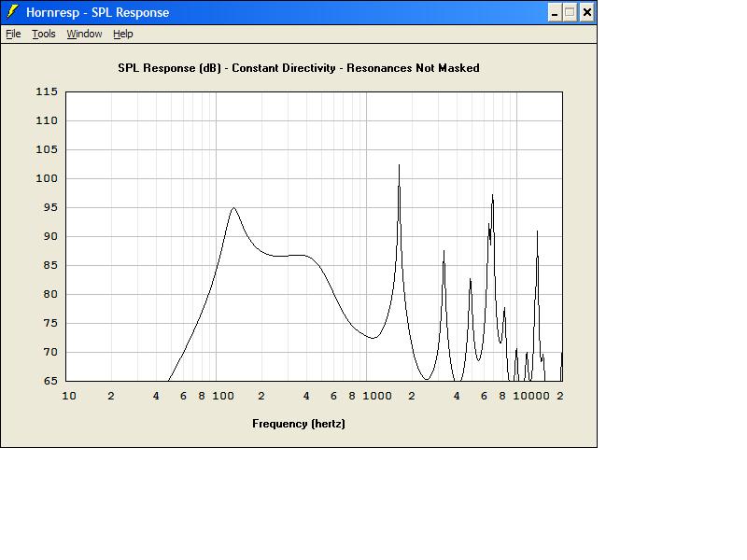Click the 80 dB axis label
This screenshot has height=560, width=747.
pyautogui.click(x=50, y=294)
